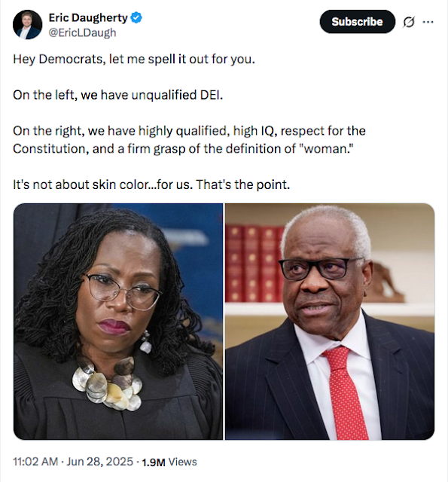Open the right photo of man in suit
This screenshot has width=448, height=482.
[330, 322]
